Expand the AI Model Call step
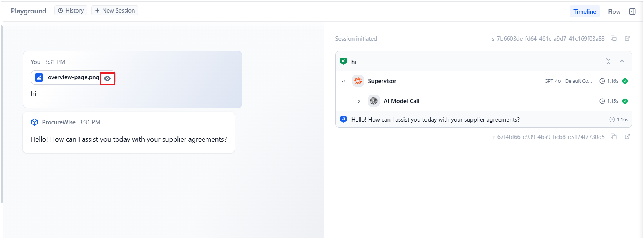 [359, 101]
